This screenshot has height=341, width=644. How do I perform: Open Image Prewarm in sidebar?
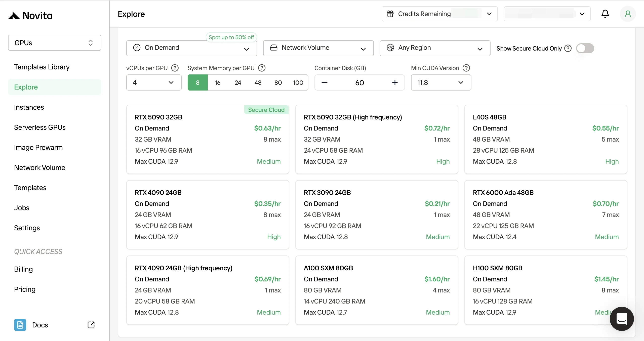point(55,147)
